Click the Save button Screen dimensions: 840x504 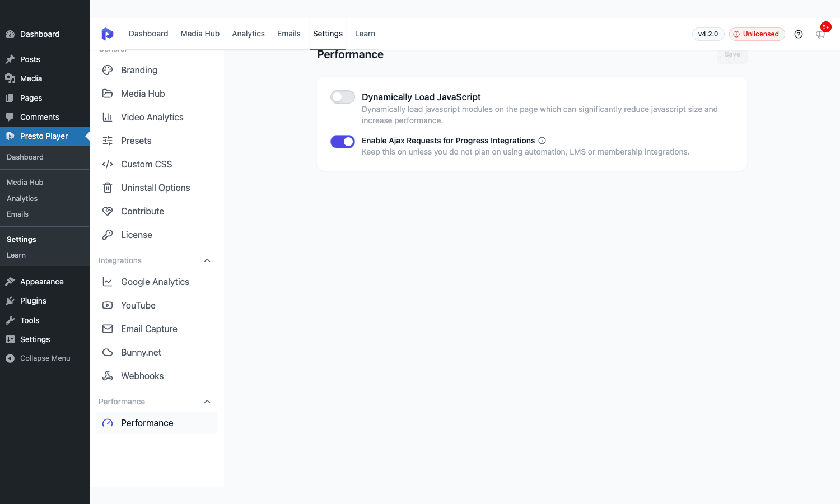pyautogui.click(x=732, y=55)
